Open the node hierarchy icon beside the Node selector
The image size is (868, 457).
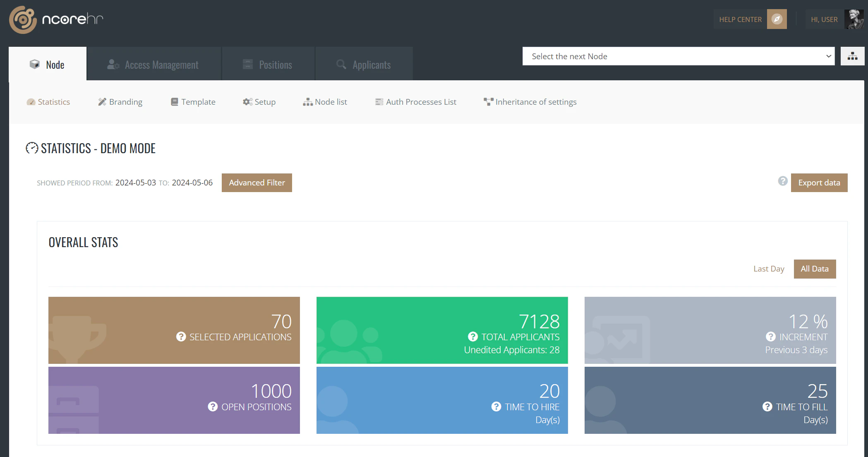[x=852, y=56]
